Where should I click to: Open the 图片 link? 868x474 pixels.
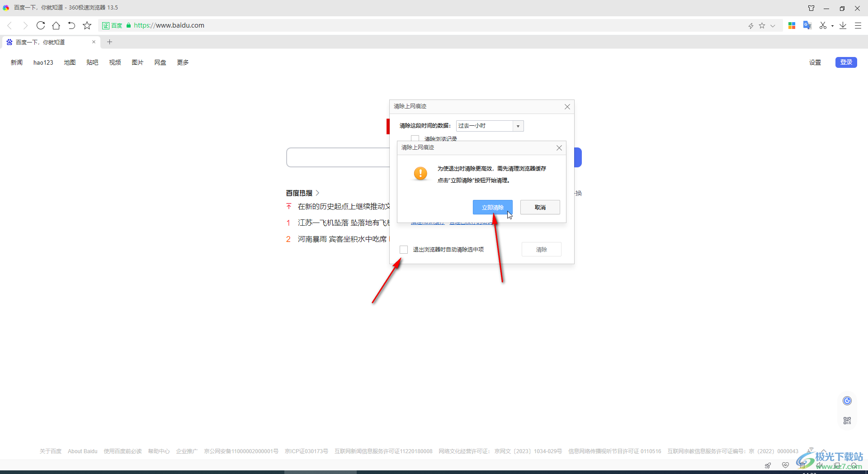(x=137, y=62)
